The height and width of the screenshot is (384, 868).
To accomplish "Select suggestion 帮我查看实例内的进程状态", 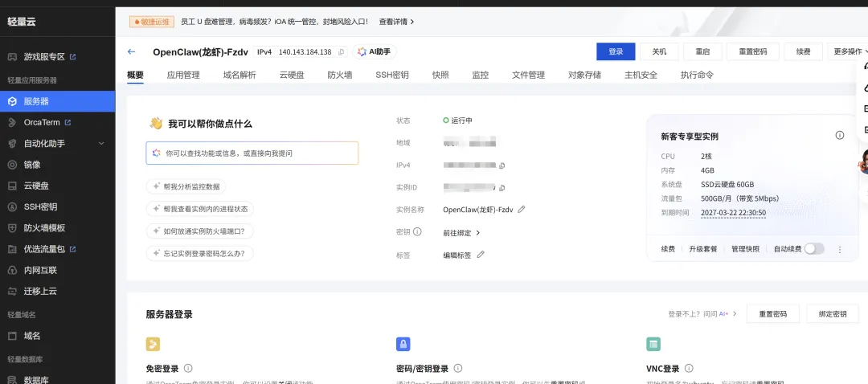I will 200,209.
